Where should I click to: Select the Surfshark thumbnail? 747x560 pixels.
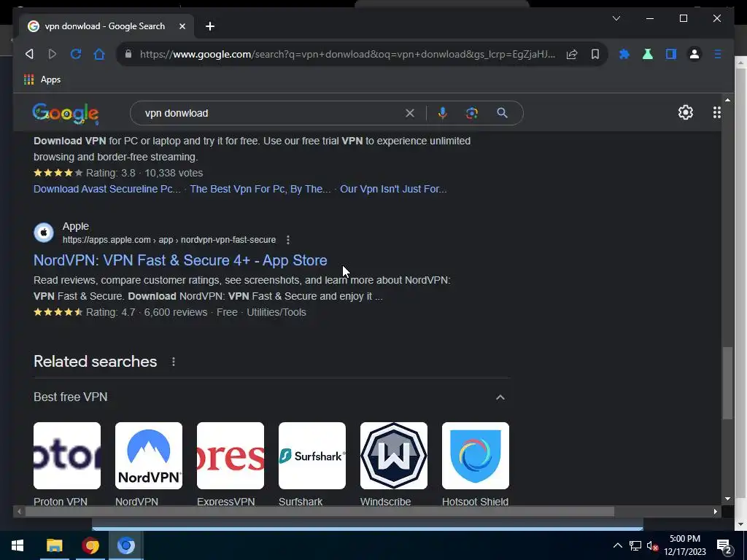tap(312, 455)
